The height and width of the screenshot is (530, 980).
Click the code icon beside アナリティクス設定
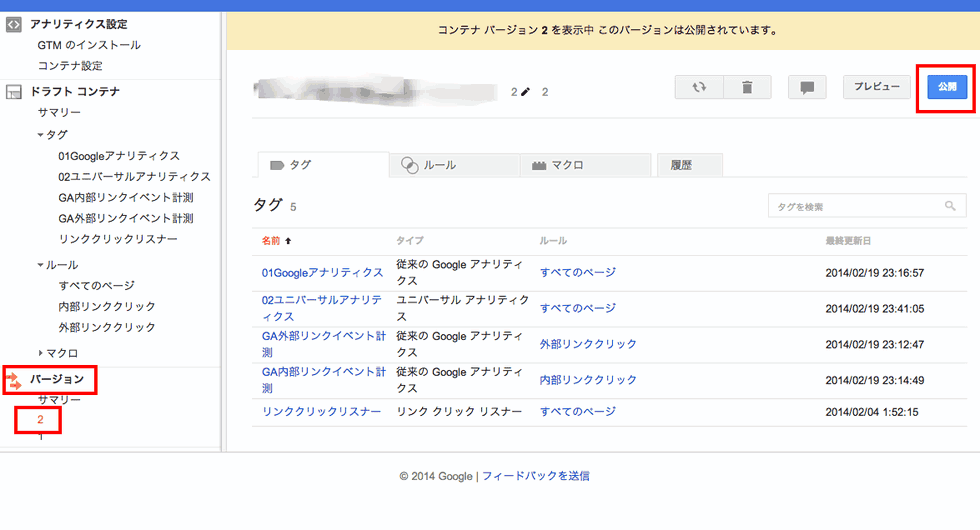[x=14, y=24]
